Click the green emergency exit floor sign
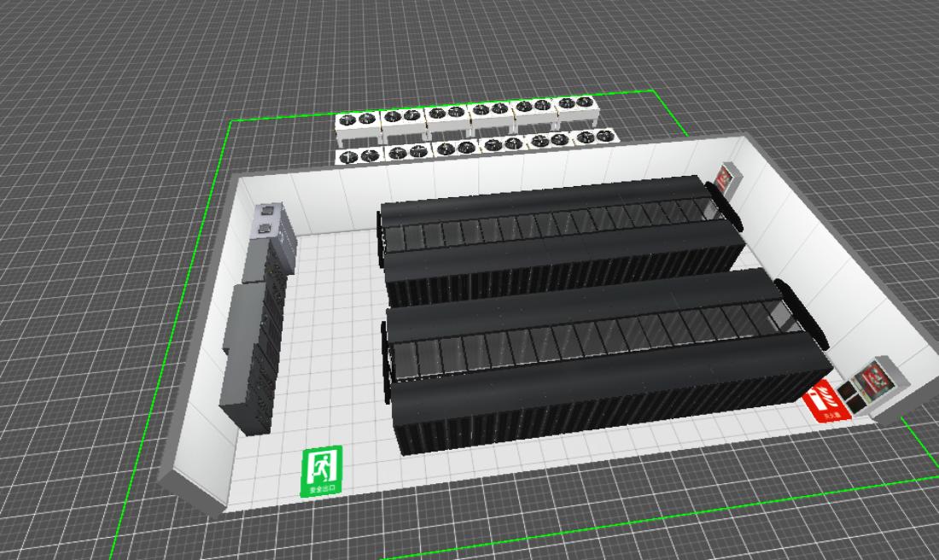 [x=322, y=470]
